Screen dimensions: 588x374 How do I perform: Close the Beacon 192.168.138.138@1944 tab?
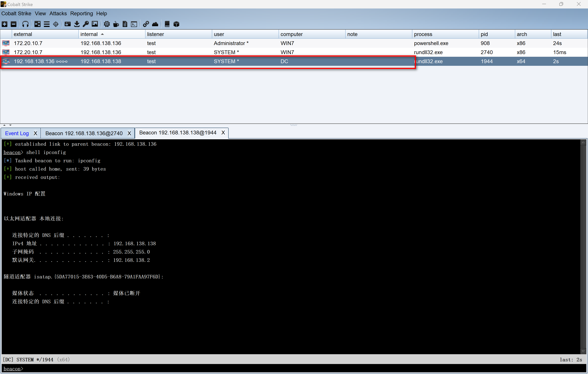pos(223,133)
